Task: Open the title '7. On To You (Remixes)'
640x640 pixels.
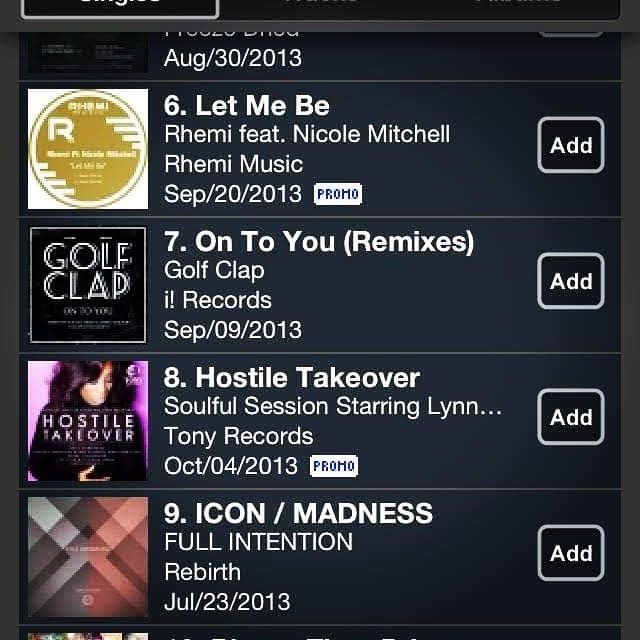Action: [319, 242]
